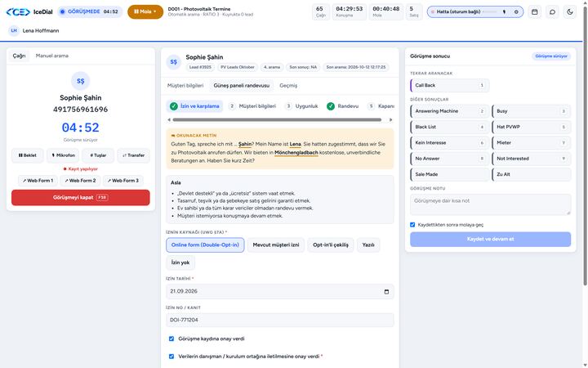Screen dimensions: 588x368
Task: Uncheck Kaydettikten sonra molaya geç
Action: coord(412,225)
